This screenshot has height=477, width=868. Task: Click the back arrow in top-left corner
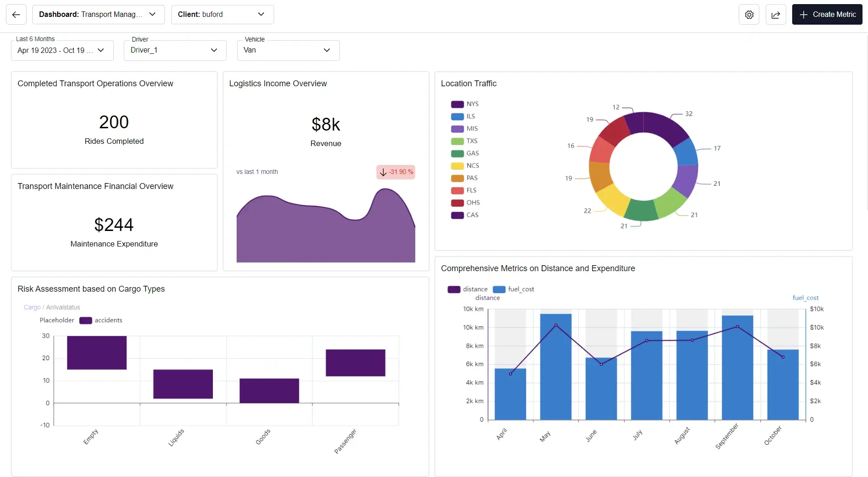coord(16,14)
